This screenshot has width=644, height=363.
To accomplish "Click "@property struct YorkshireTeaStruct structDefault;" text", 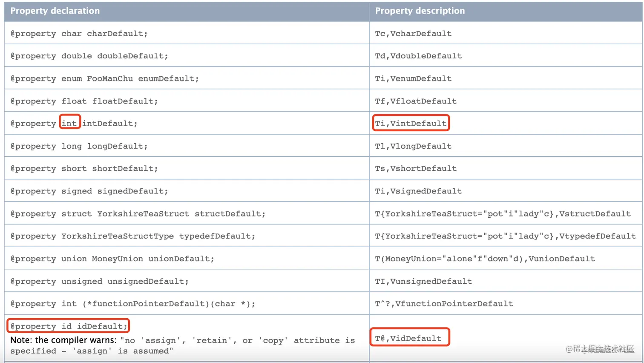I will [x=138, y=214].
